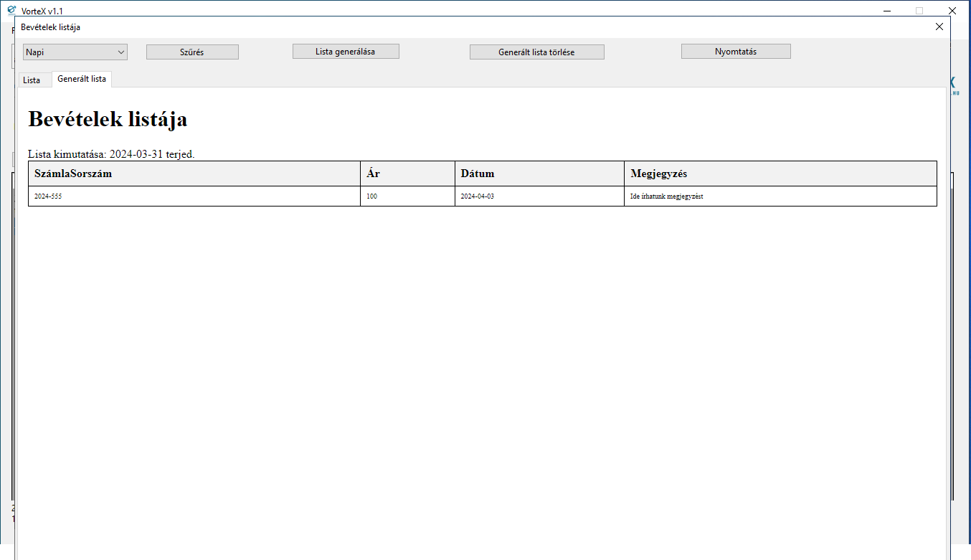Viewport: 971px width, 560px height.
Task: Close the VorteX main window
Action: tap(952, 11)
